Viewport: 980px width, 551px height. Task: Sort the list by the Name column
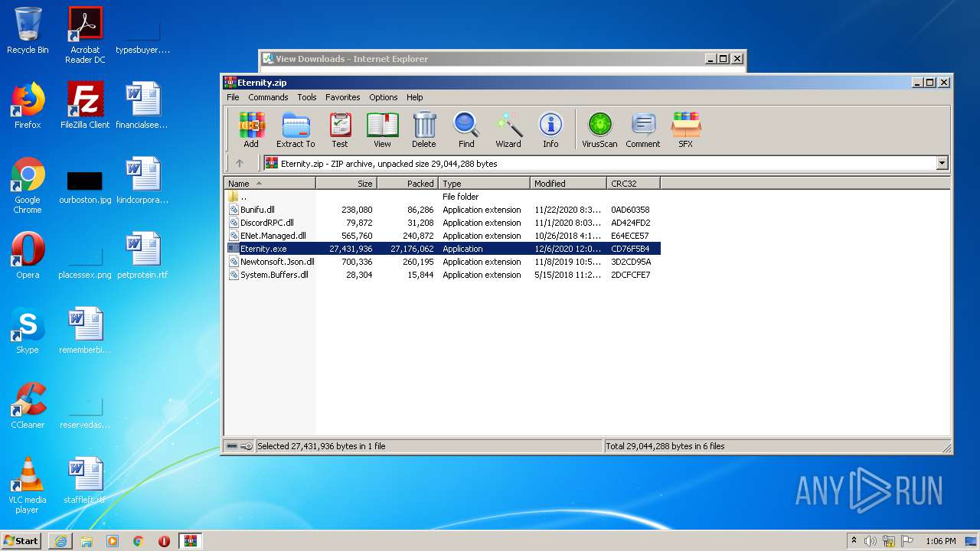(269, 184)
